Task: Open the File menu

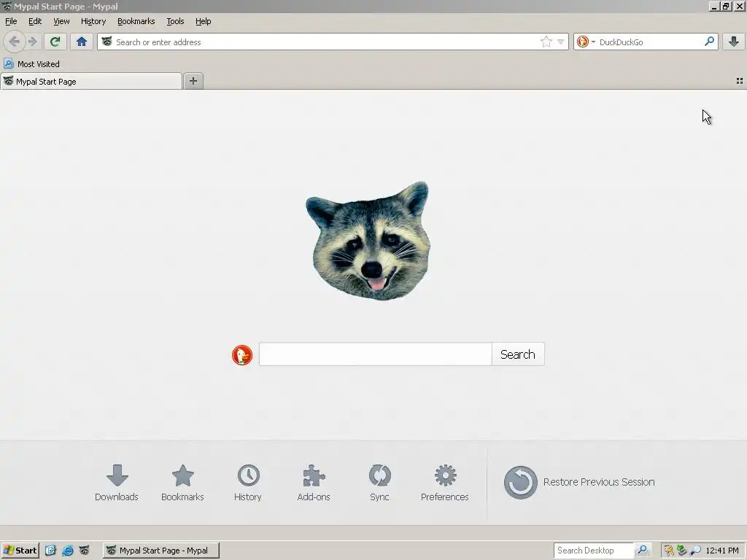Action: (11, 21)
